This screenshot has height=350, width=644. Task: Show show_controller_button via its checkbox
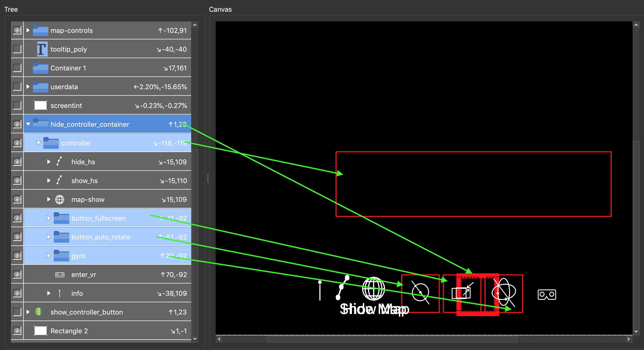pyautogui.click(x=17, y=312)
